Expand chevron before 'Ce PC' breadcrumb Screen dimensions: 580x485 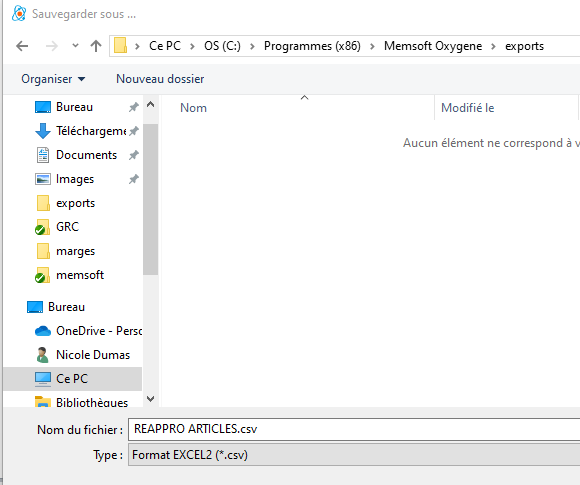click(x=137, y=46)
